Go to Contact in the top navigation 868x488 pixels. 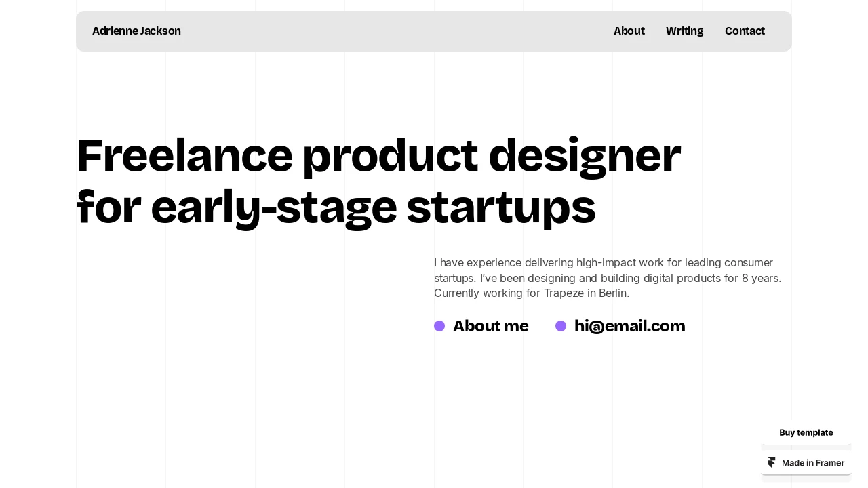pyautogui.click(x=745, y=31)
